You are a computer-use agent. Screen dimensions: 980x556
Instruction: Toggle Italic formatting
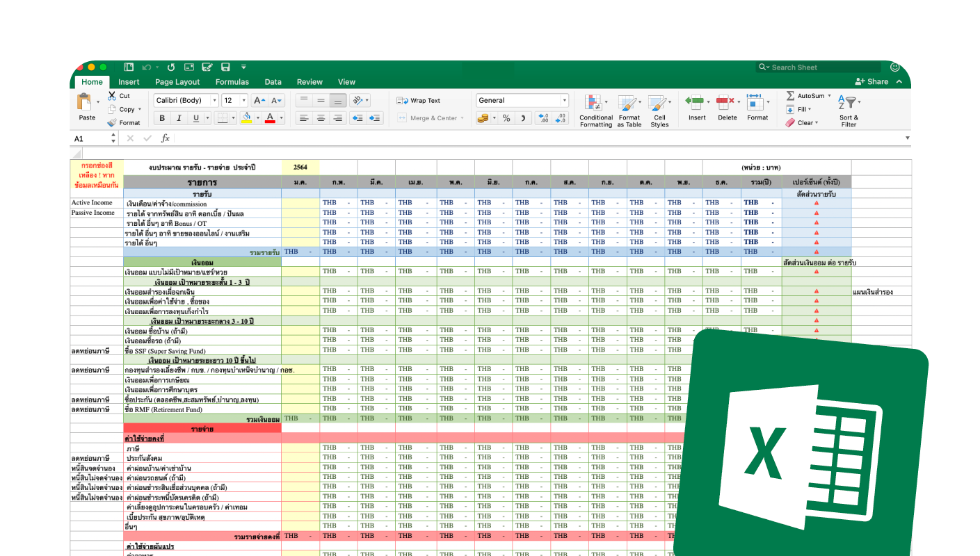tap(179, 118)
